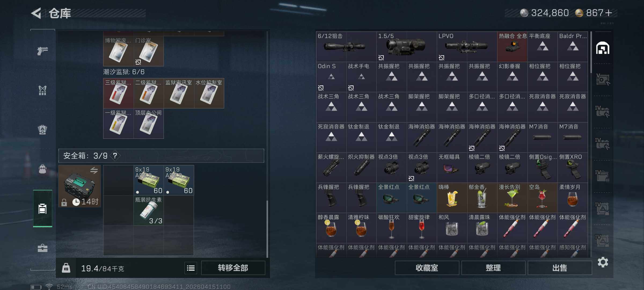Click the 出售 sell button
The width and height of the screenshot is (644, 290).
560,268
